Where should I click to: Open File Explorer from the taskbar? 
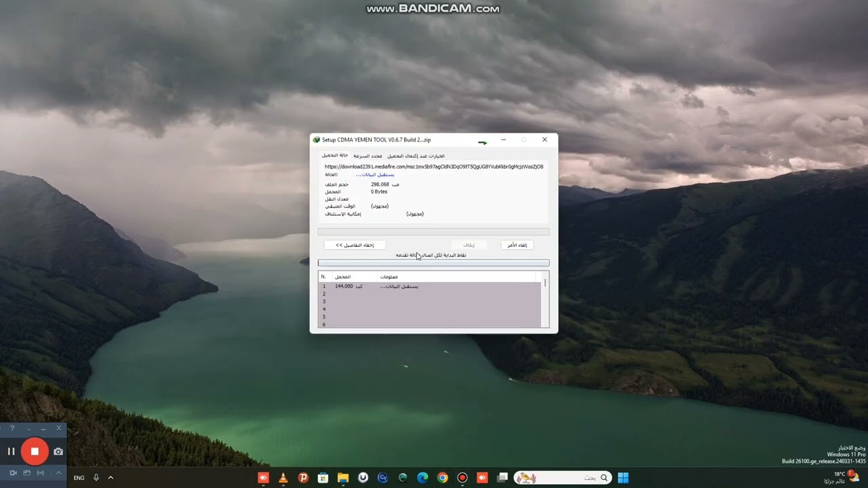pos(343,478)
